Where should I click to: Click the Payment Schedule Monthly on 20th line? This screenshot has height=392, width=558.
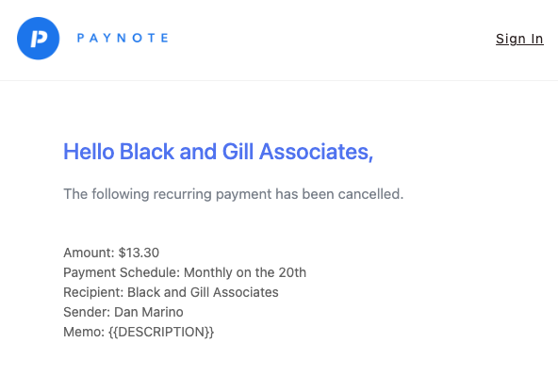click(x=185, y=273)
